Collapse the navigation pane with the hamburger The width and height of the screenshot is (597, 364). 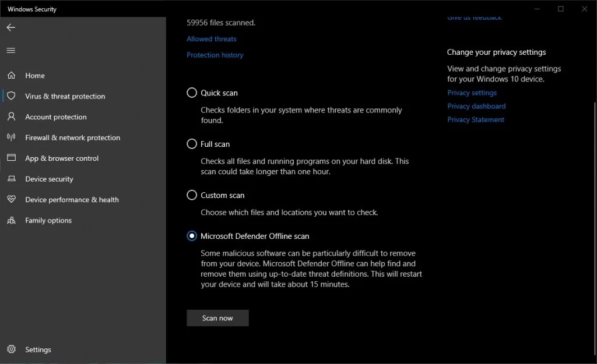[10, 50]
